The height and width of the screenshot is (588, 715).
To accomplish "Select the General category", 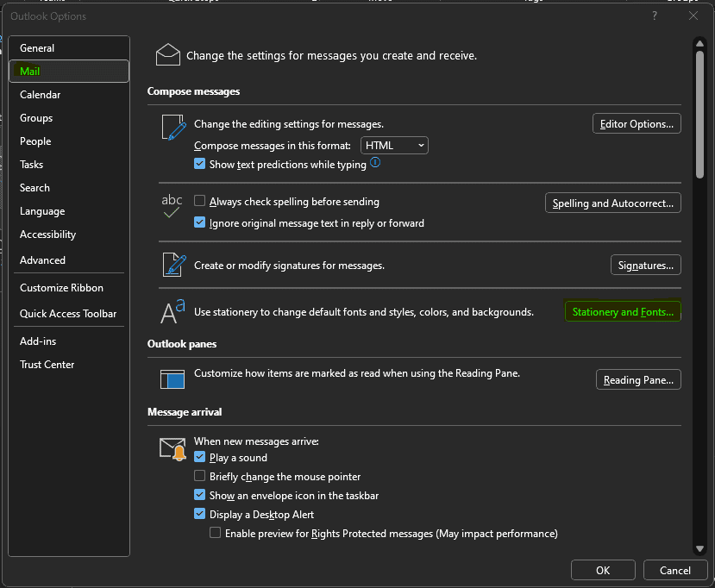I will pyautogui.click(x=69, y=48).
